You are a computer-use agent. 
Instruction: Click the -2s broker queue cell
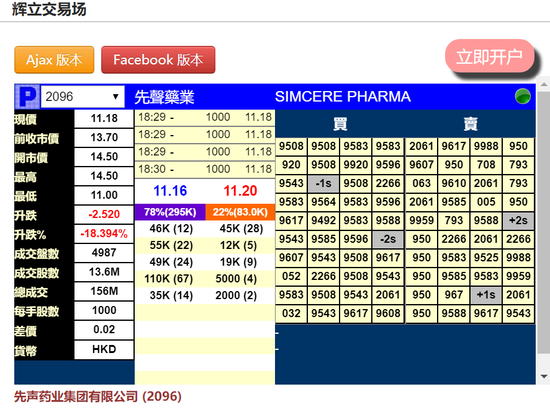[x=388, y=239]
